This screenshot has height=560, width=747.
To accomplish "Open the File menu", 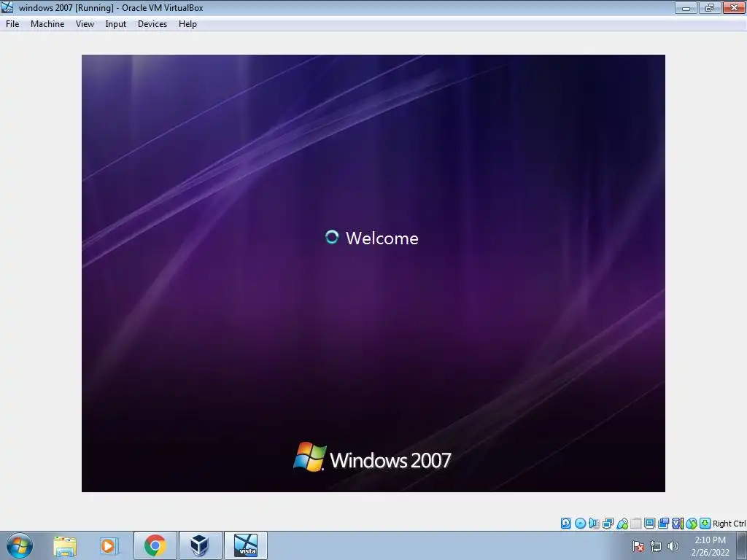I will [12, 24].
